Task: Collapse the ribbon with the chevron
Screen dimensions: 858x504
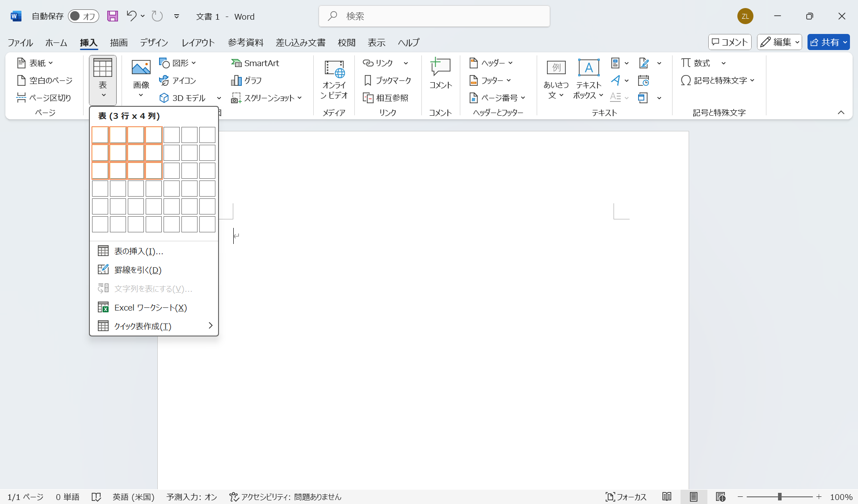Action: pos(841,113)
